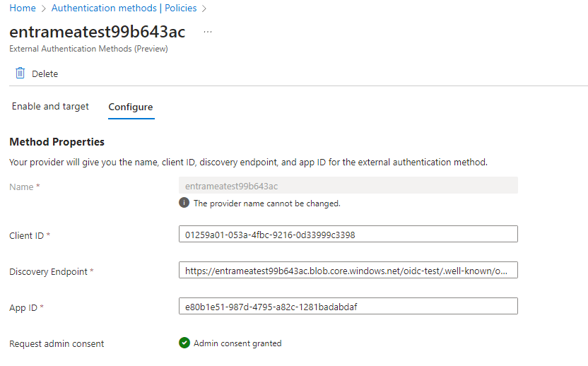Screen dimensions: 588x366
Task: Click the provider name cannot be changed notice
Action: 267,203
